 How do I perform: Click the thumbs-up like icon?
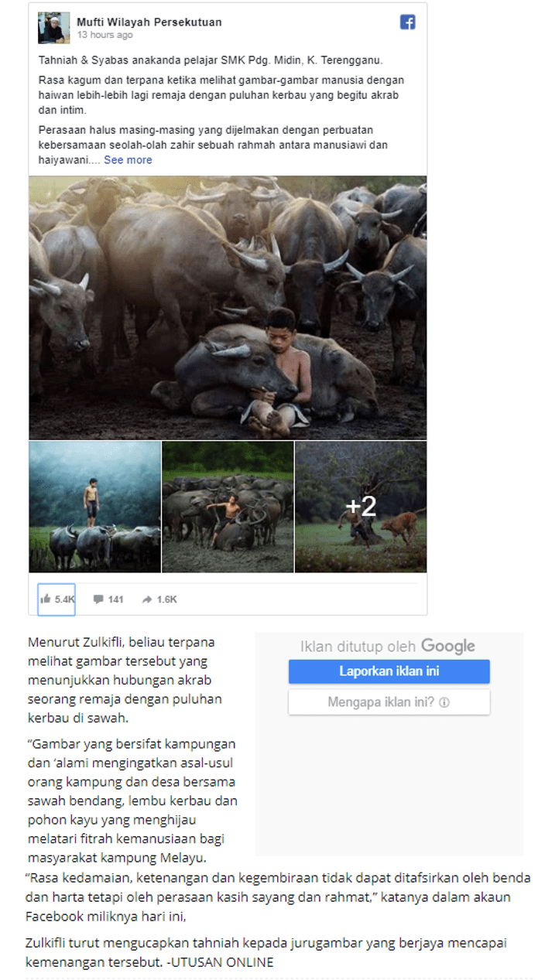[46, 599]
